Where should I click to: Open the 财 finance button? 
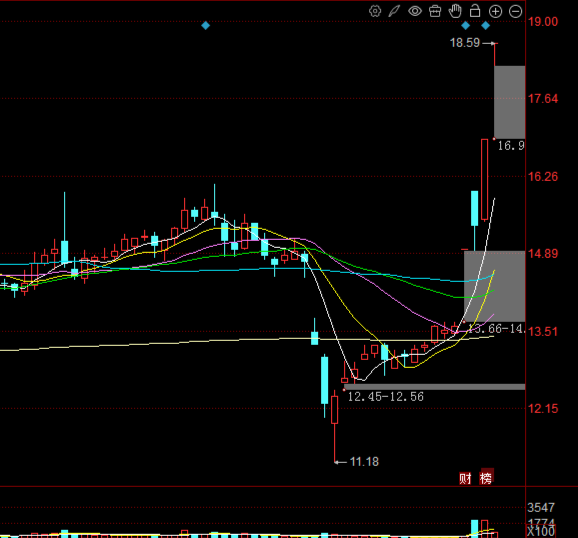tap(465, 478)
